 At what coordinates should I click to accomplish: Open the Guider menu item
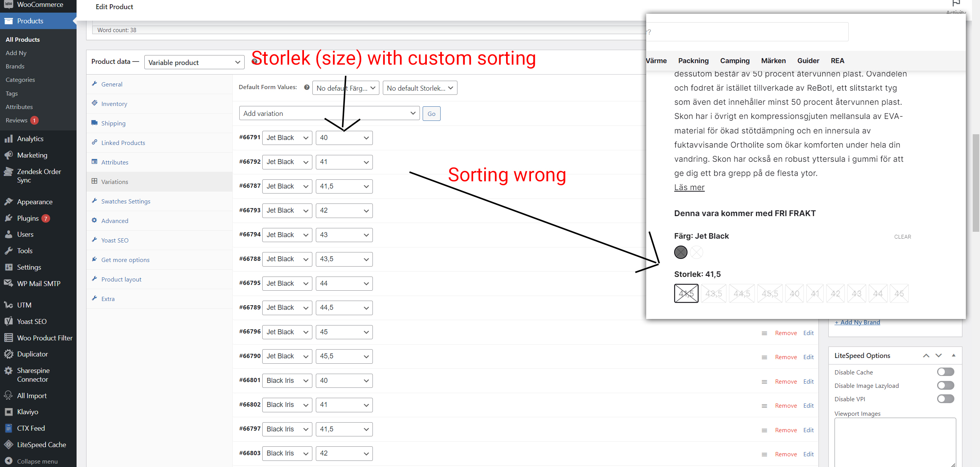click(808, 60)
